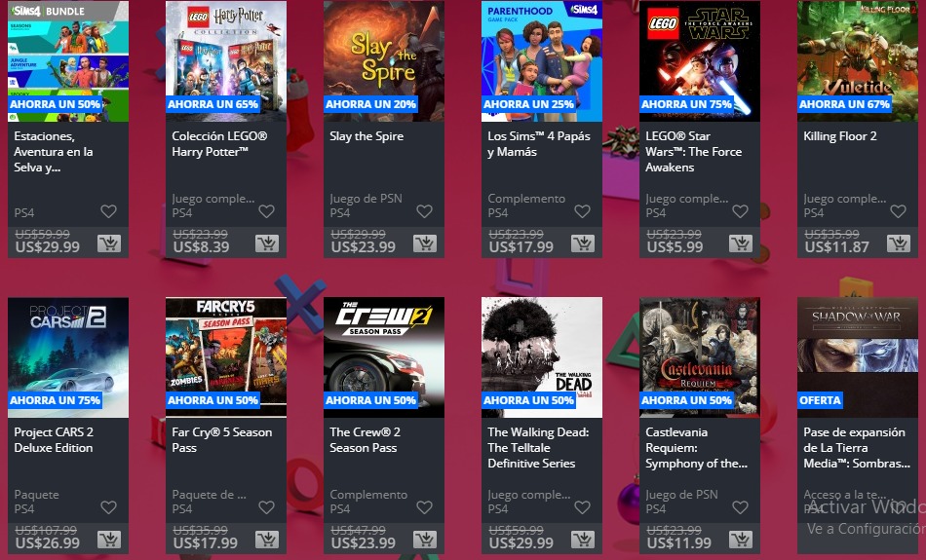
Task: Add Slay the Spire to cart
Action: pos(425,243)
